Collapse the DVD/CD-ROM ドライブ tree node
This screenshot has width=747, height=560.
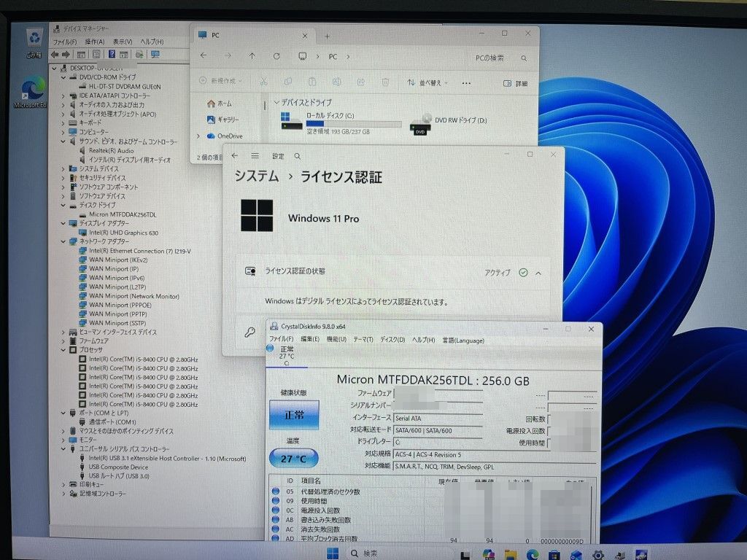[63, 77]
